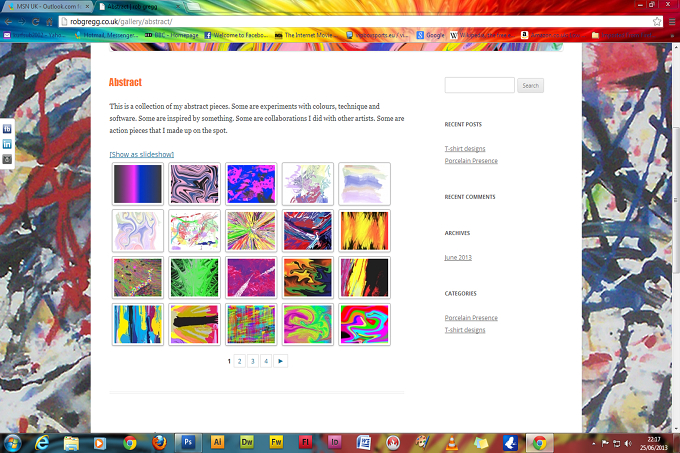Screen dimensions: 680x453
Task: Launch Photoshop from the taskbar
Action: 188,442
